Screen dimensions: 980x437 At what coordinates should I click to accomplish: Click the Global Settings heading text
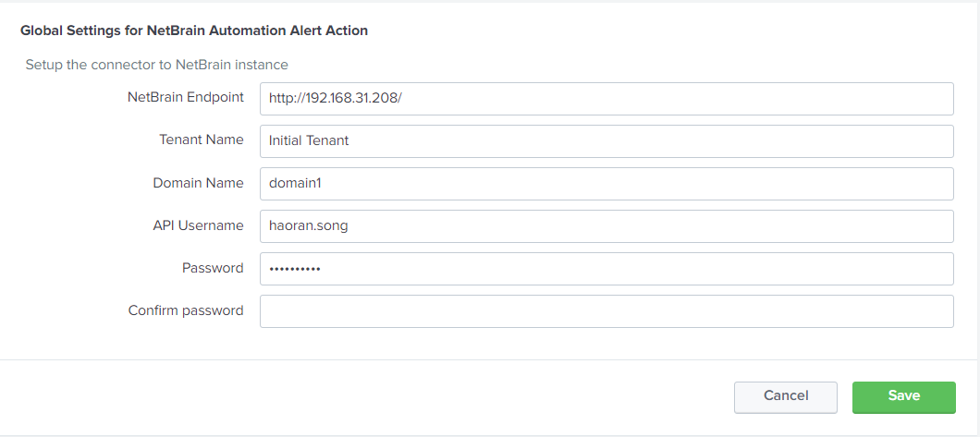pos(194,30)
